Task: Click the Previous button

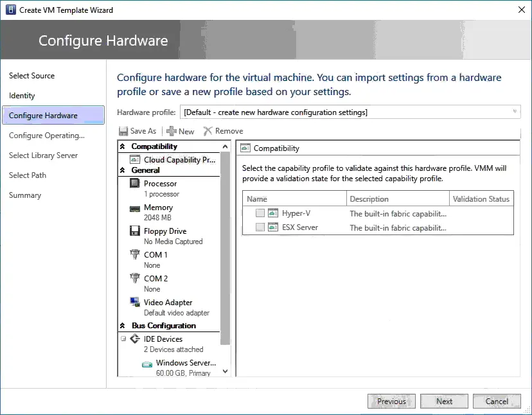Action: [x=391, y=402]
